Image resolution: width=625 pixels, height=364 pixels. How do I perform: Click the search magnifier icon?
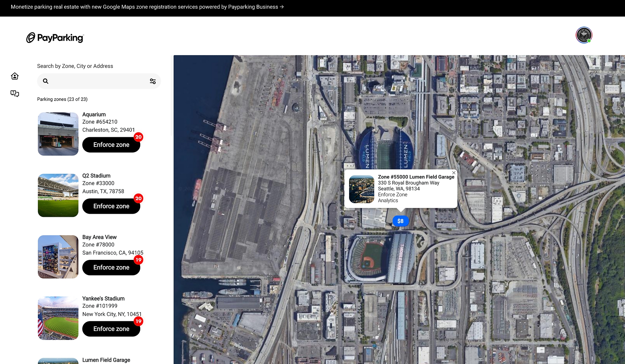46,81
